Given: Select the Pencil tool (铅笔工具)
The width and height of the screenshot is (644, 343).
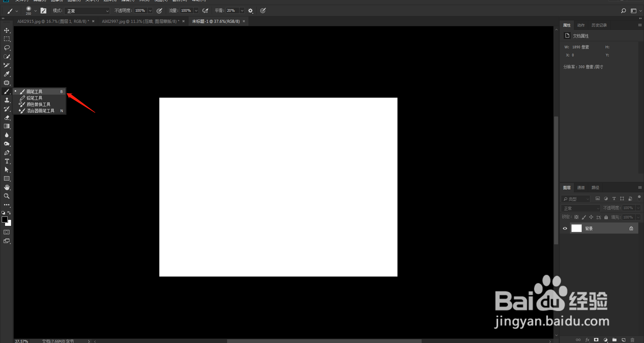Looking at the screenshot, I should pyautogui.click(x=40, y=98).
